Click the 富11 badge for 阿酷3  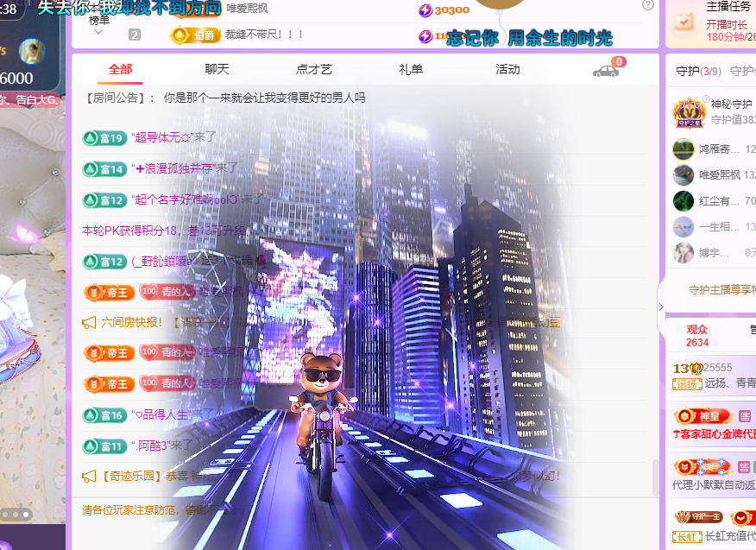(104, 446)
